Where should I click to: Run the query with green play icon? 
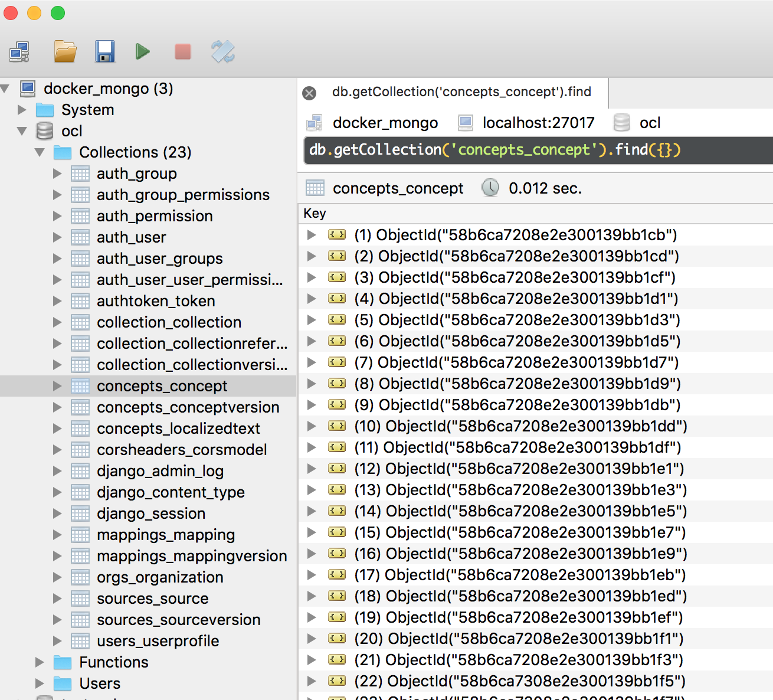(142, 52)
